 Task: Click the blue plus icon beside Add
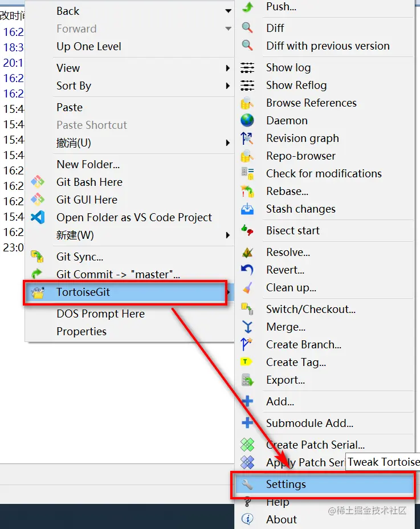[x=247, y=401]
